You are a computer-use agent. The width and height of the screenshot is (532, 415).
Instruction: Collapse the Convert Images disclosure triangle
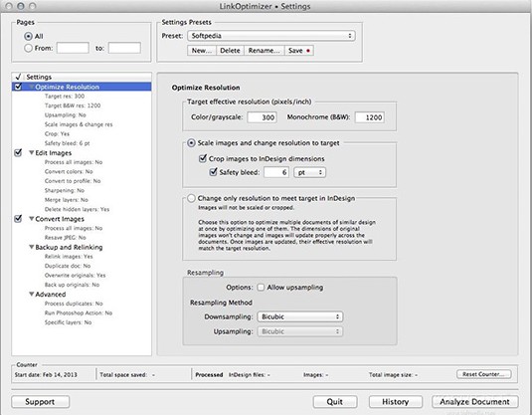(x=31, y=219)
